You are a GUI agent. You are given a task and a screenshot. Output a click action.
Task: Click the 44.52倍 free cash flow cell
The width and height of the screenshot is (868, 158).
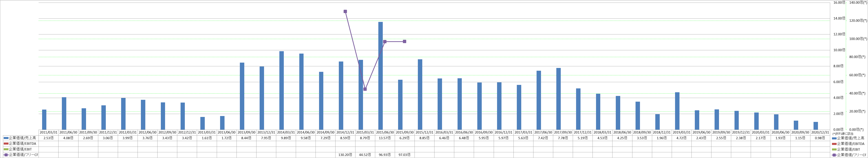(x=365, y=155)
